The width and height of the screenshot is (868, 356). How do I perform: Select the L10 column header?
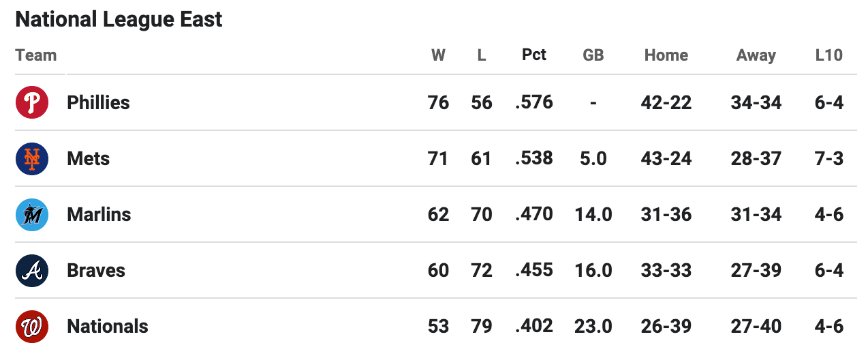coord(829,55)
